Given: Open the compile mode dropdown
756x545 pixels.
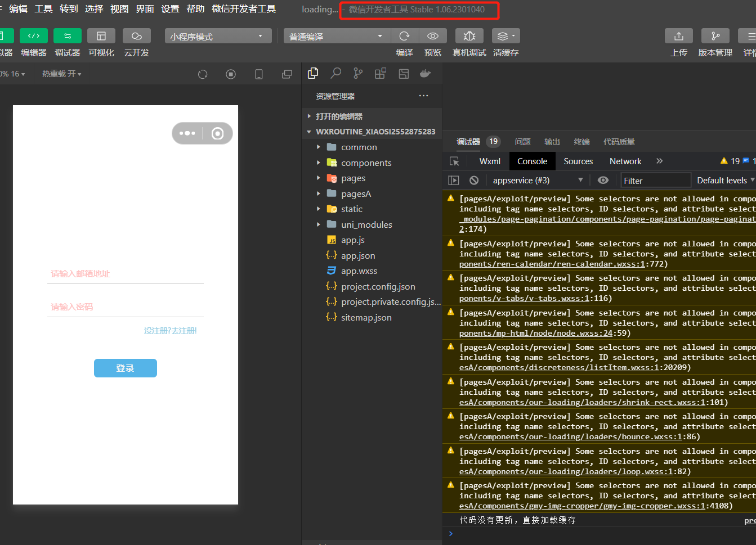Looking at the screenshot, I should (337, 36).
